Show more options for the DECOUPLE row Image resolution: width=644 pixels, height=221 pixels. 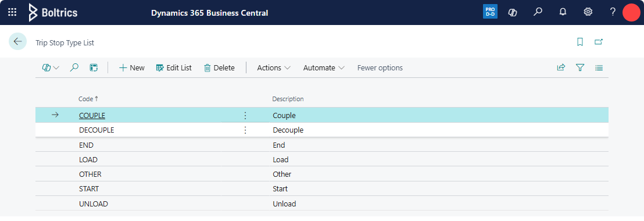pos(245,130)
